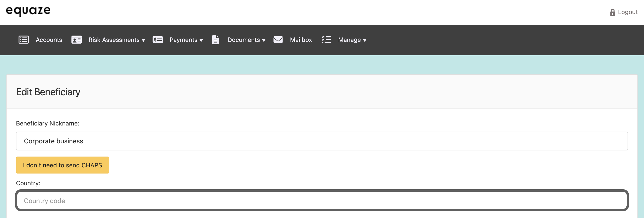Click the Manage checklist icon

326,40
